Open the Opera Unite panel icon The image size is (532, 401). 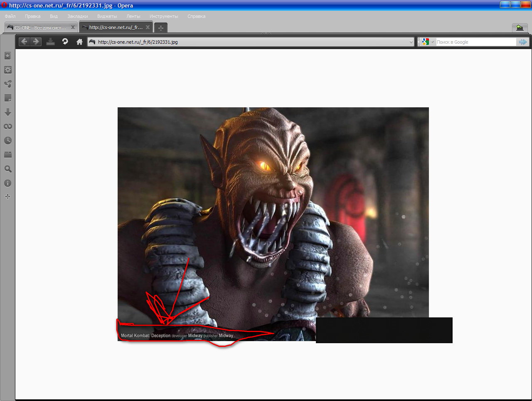click(x=7, y=84)
